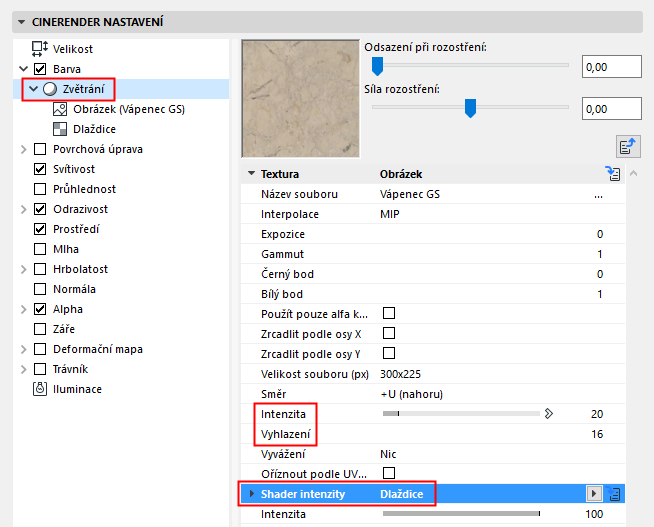Expand the Shader intenzity row triangle
654x527 pixels.
pos(252,494)
